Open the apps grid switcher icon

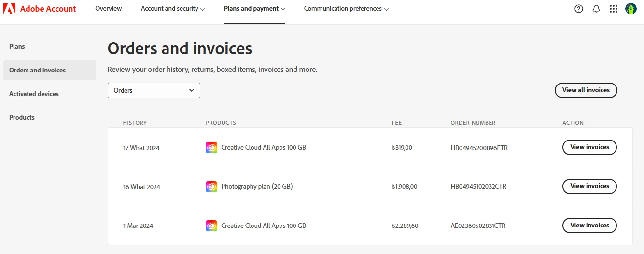(614, 9)
